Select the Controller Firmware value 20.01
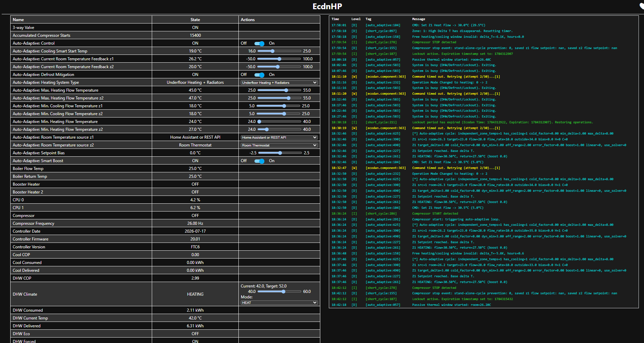The width and height of the screenshot is (644, 343). (195, 239)
